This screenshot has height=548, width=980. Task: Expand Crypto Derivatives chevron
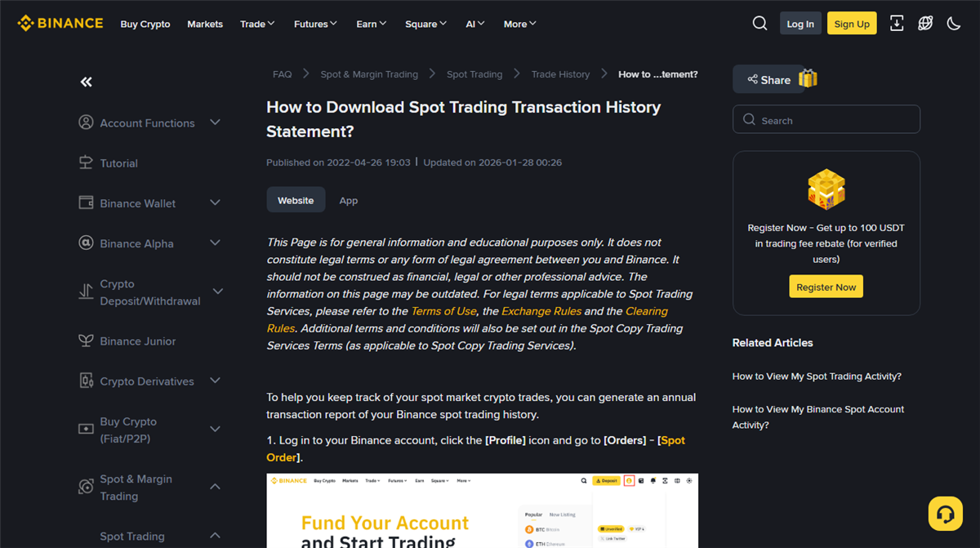coord(215,381)
